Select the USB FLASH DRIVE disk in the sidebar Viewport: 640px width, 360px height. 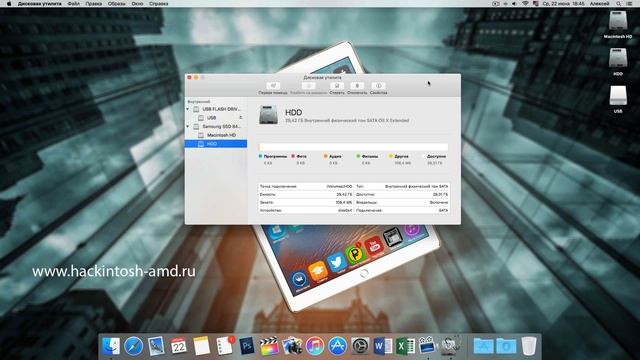pyautogui.click(x=218, y=109)
